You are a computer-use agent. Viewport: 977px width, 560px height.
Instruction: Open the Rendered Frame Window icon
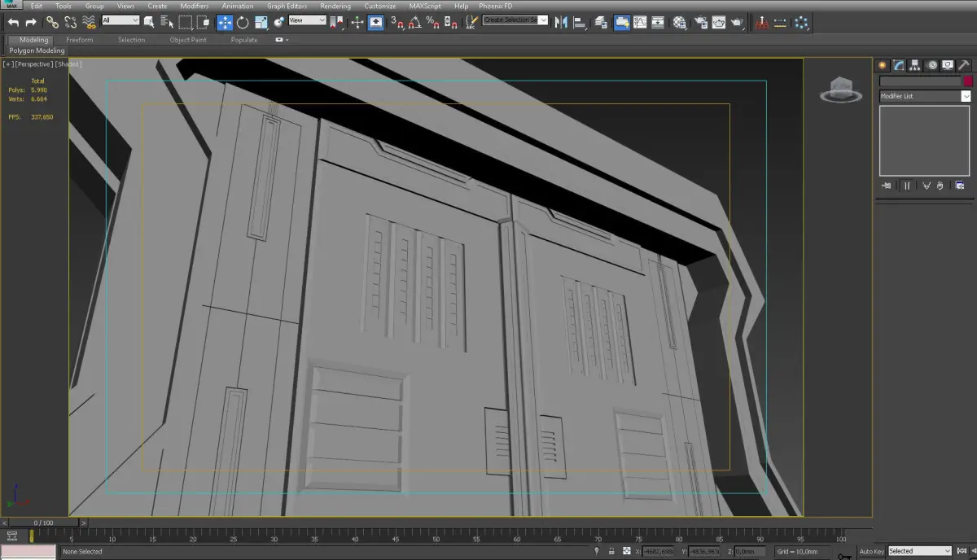719,22
